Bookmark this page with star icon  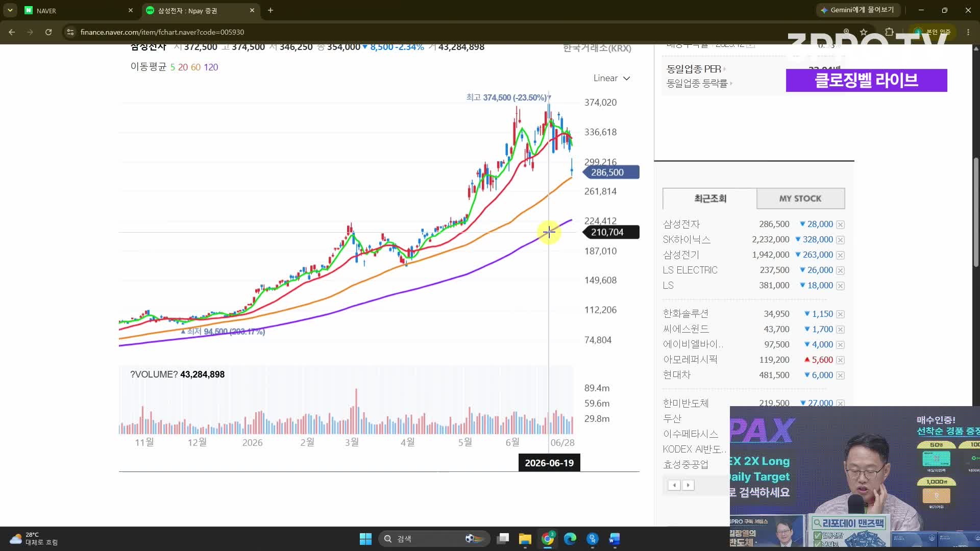click(x=864, y=32)
